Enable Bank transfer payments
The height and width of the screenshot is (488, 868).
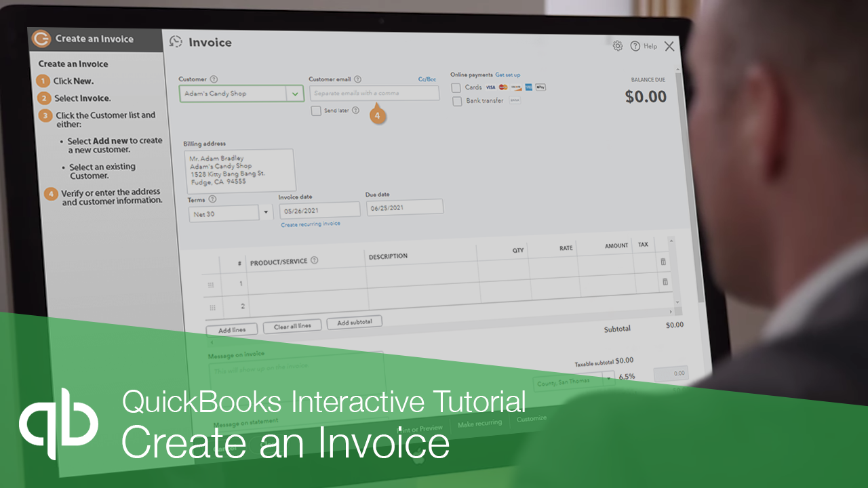pyautogui.click(x=457, y=102)
